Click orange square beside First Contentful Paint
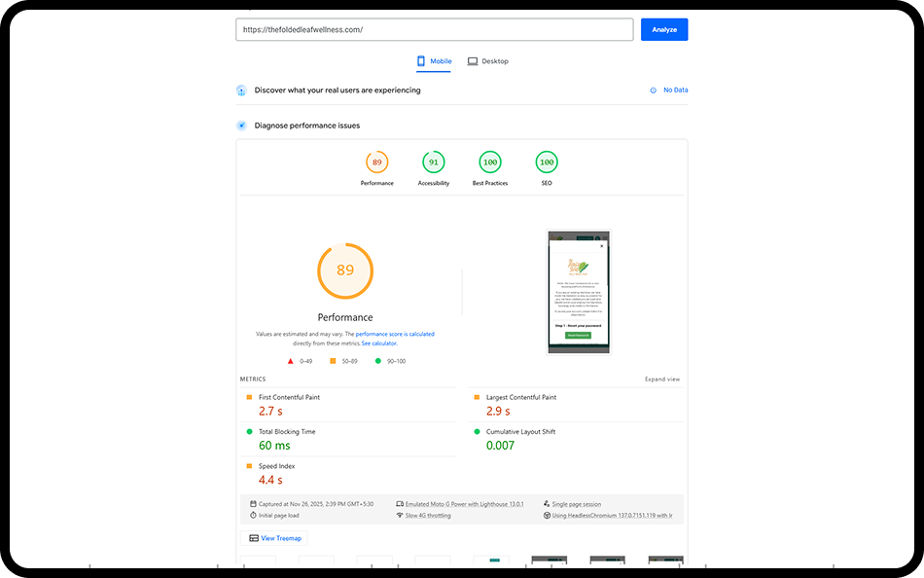924x578 pixels. 249,398
